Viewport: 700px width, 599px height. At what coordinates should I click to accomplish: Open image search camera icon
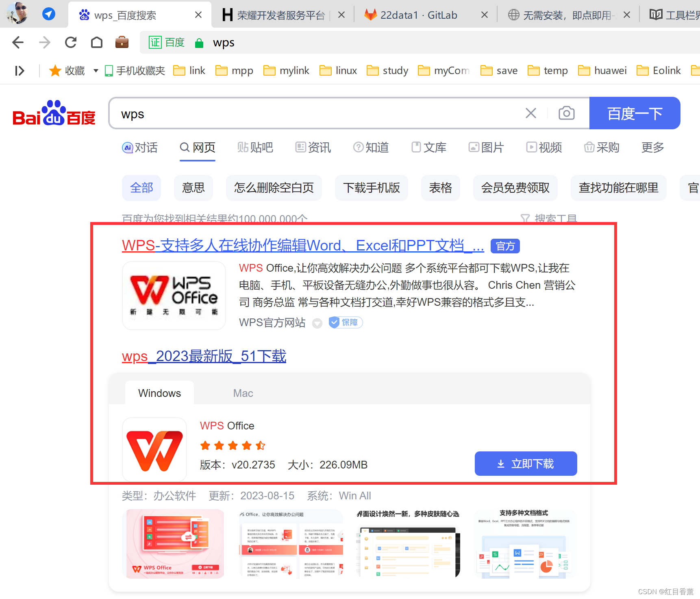[566, 113]
